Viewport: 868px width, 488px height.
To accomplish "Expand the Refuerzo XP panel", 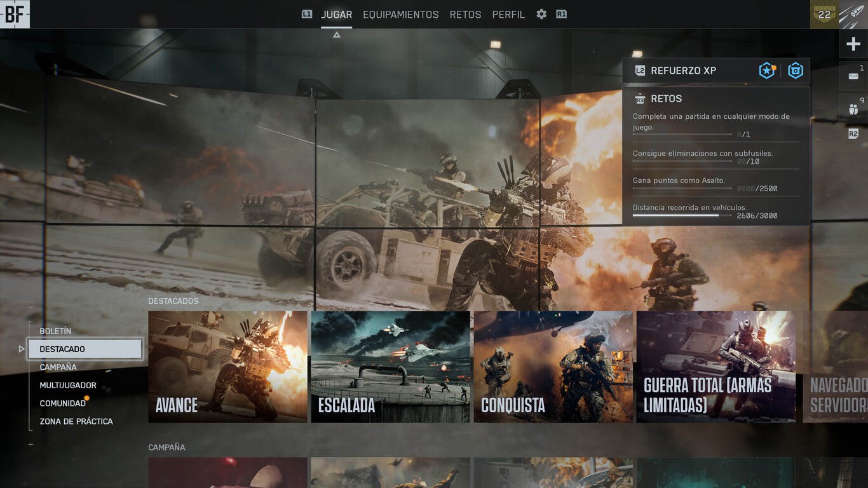I will point(683,71).
